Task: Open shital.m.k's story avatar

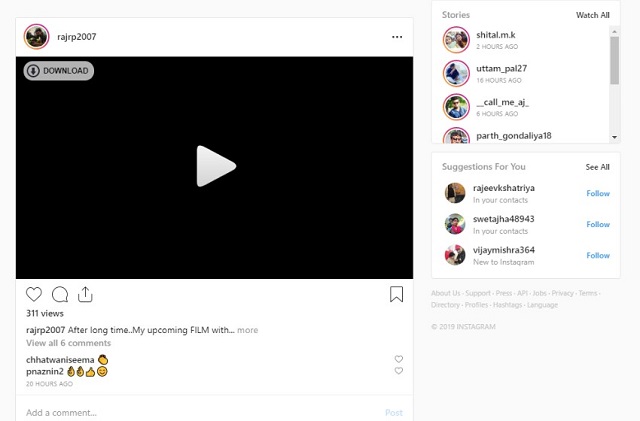Action: click(x=456, y=40)
